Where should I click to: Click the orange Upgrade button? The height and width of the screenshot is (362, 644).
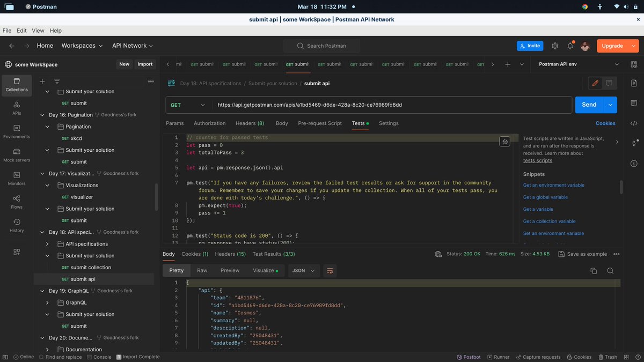(612, 46)
